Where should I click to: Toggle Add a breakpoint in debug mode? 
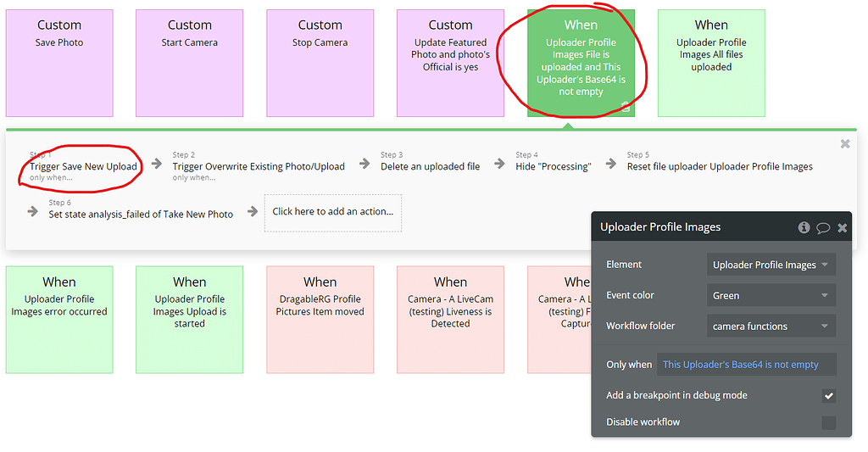coord(829,395)
